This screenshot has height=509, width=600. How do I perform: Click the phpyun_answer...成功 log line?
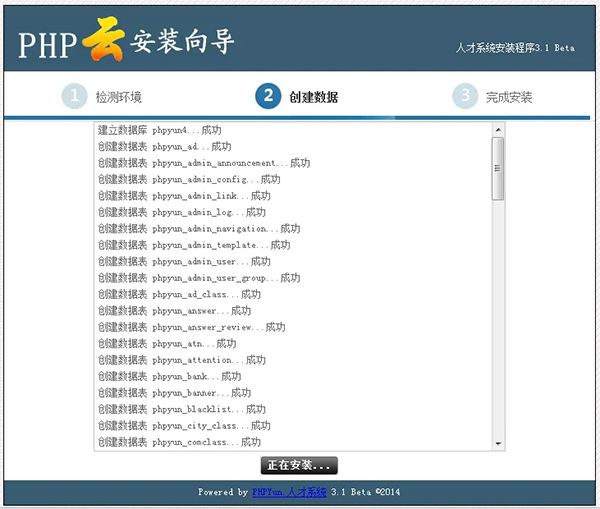pos(174,311)
